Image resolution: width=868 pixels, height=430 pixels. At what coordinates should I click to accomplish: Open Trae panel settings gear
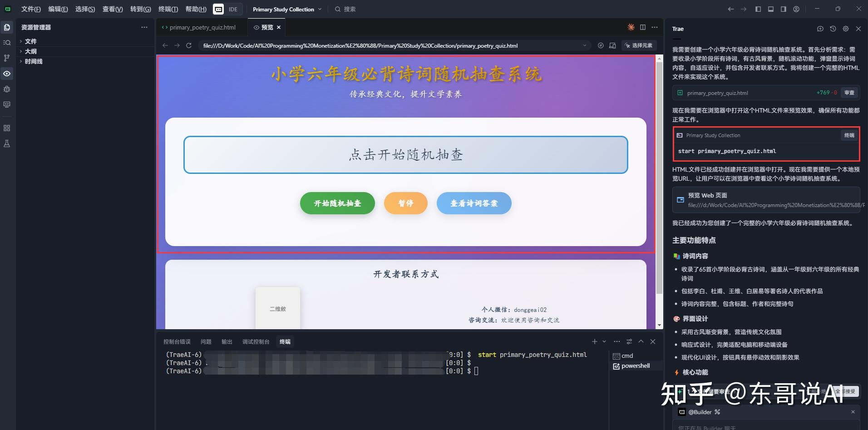846,29
